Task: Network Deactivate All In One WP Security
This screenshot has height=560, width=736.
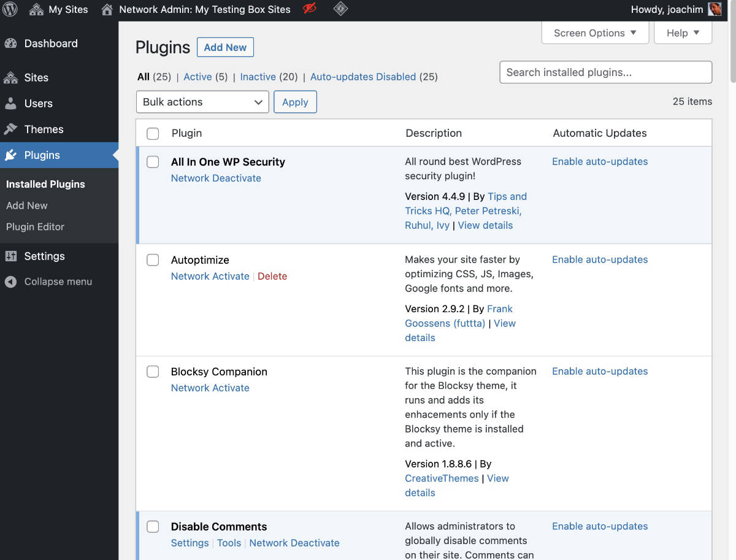Action: (216, 178)
